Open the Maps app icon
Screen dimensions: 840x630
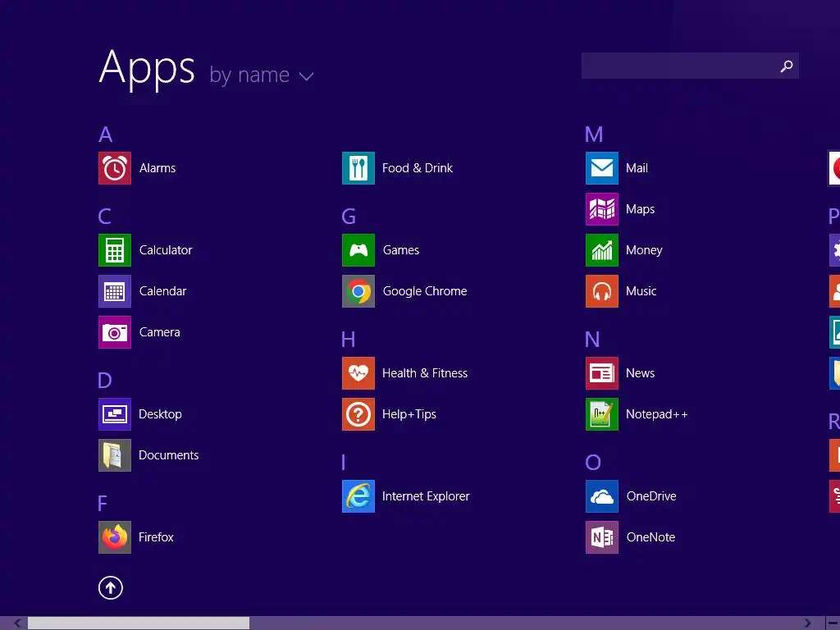602,209
